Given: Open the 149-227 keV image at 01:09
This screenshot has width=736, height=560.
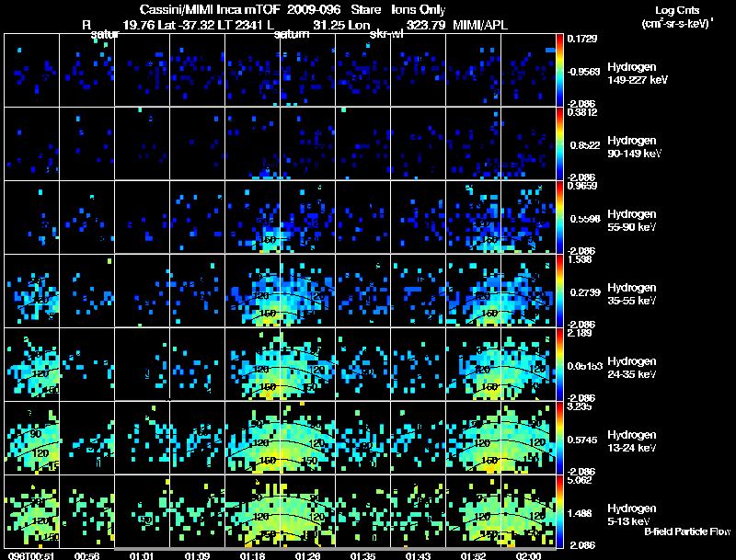Looking at the screenshot, I should tap(197, 70).
